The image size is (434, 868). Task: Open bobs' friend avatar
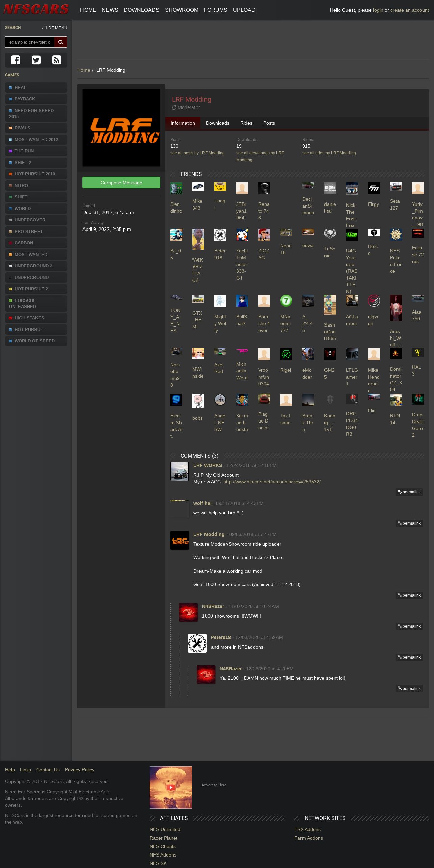tap(198, 401)
